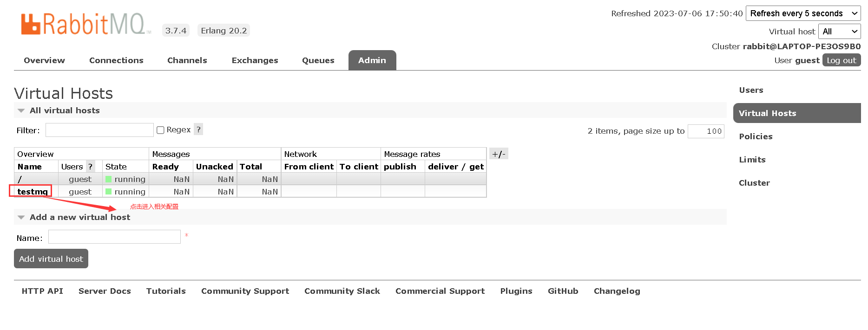Screen dimensions: 868x330
Task: Open the Refresh every 5 seconds dropdown
Action: pos(803,13)
